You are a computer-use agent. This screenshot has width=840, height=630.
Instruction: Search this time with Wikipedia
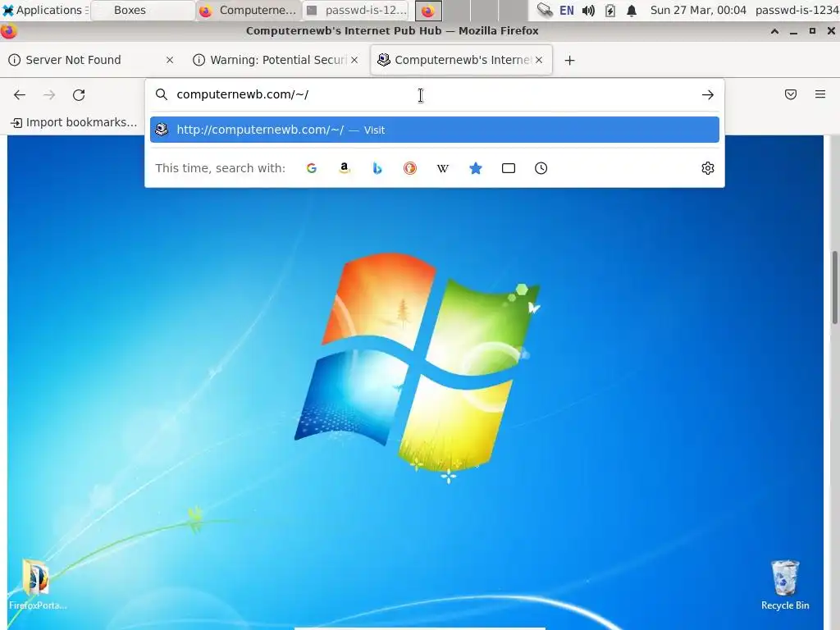pyautogui.click(x=442, y=168)
